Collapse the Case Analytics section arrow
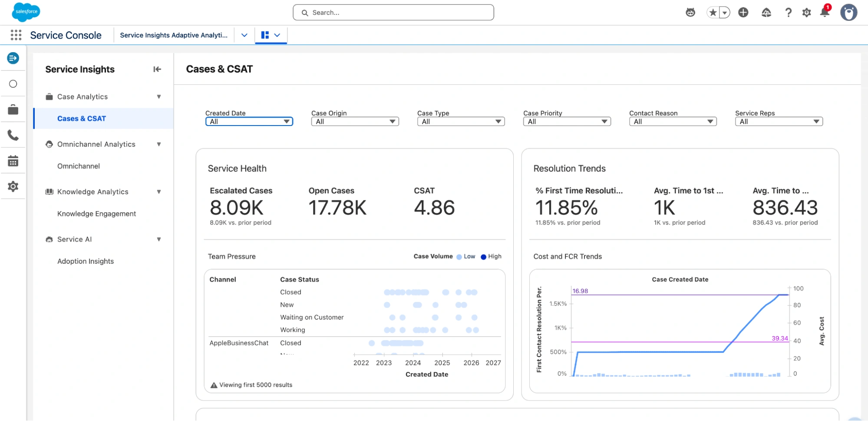868x421 pixels. pyautogui.click(x=159, y=96)
